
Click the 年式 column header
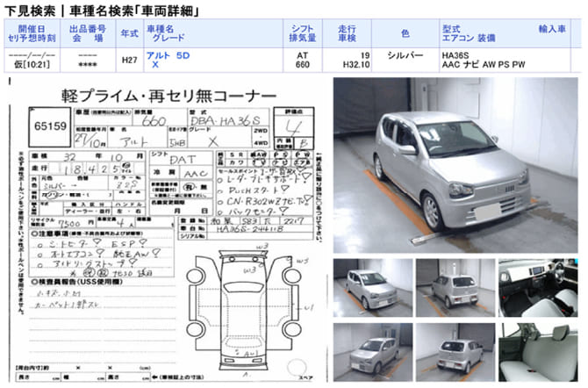coord(129,33)
